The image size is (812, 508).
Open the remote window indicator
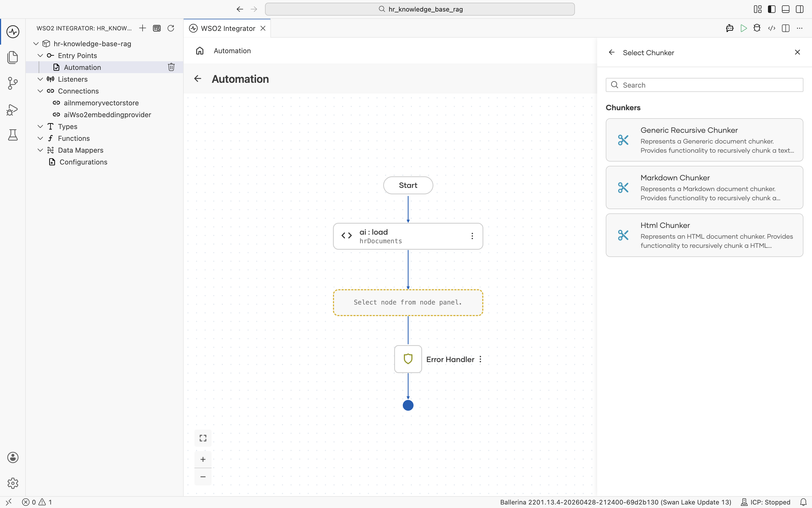pyautogui.click(x=9, y=502)
